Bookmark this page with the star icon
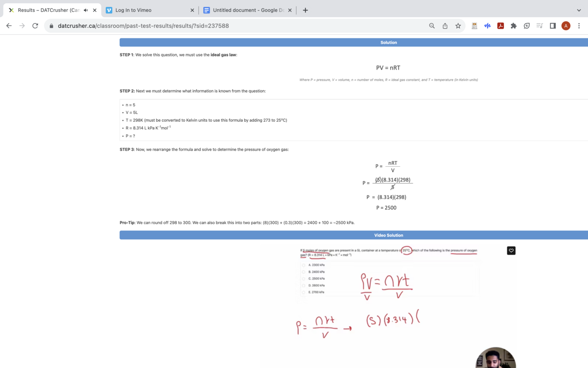588x368 pixels. [458, 26]
